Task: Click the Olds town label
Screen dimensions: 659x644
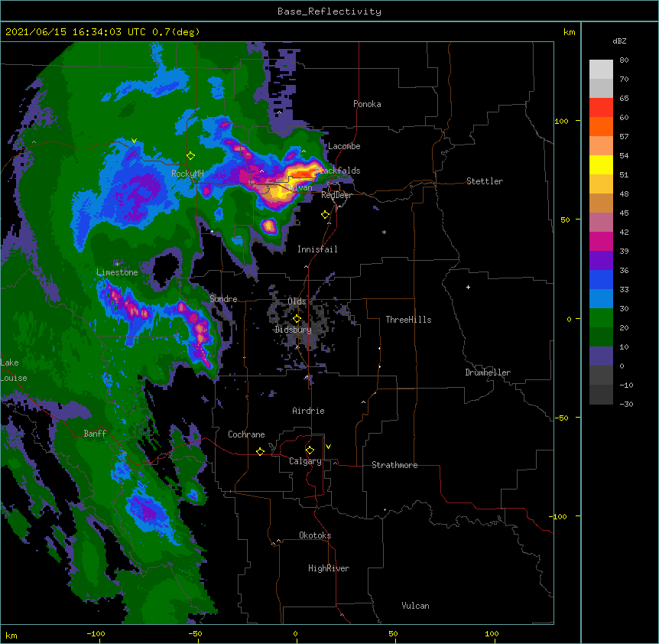Action: coord(297,301)
